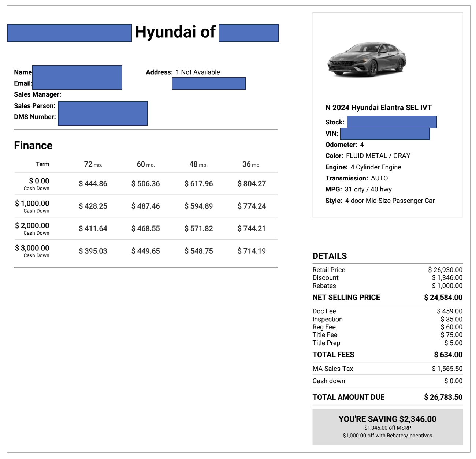Click the Style value 4-door Mid-Size Passenger Car
Viewport: 476px width, 459px height.
click(x=390, y=201)
